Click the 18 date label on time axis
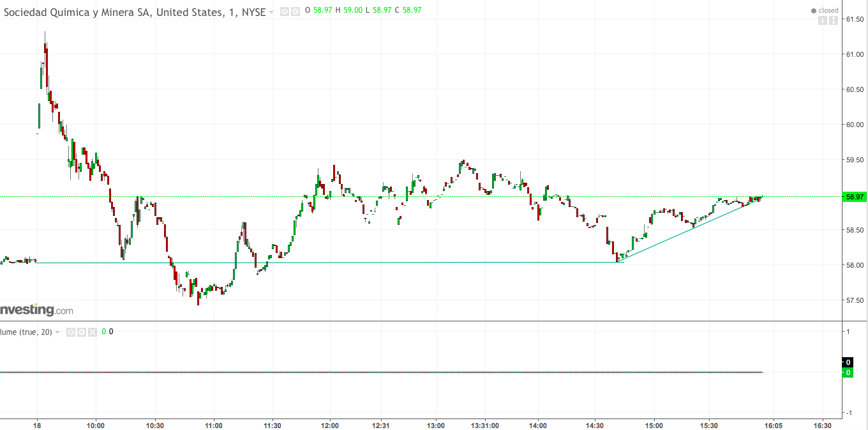The image size is (868, 430). [37, 426]
